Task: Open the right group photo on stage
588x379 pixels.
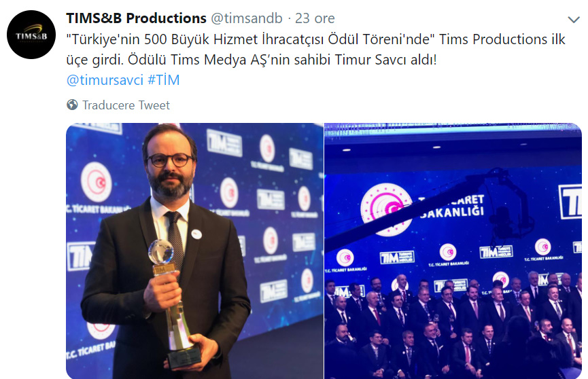Action: click(453, 251)
